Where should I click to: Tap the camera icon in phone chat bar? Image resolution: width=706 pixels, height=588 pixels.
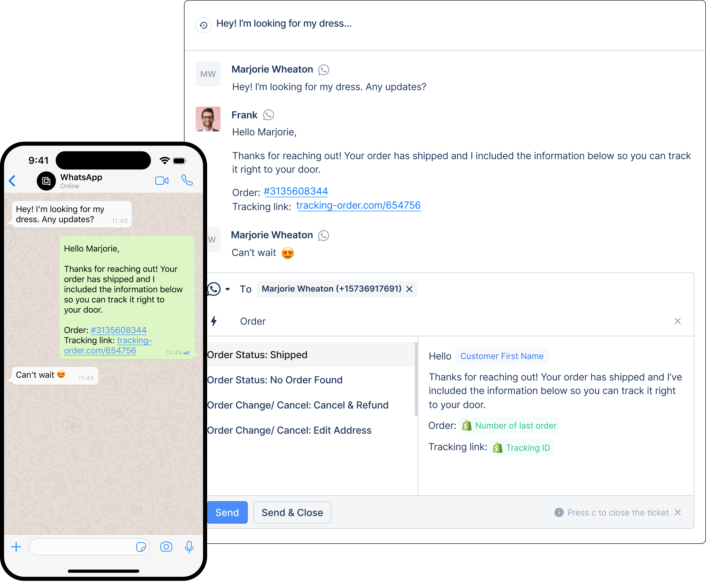tap(166, 547)
